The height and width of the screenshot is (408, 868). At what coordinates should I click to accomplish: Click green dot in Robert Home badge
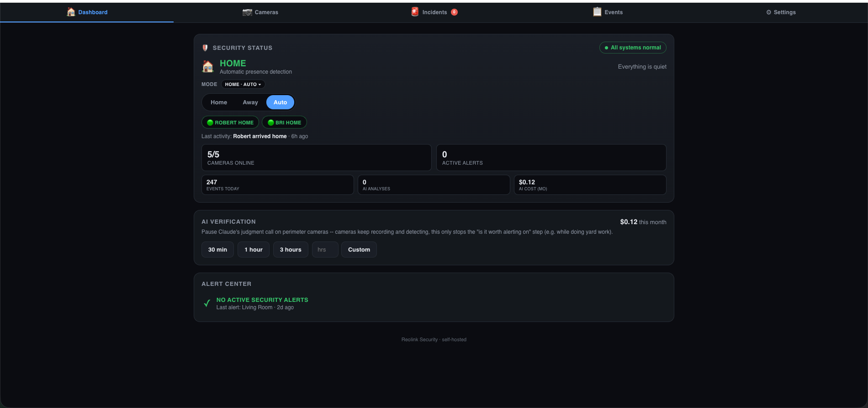click(x=210, y=123)
